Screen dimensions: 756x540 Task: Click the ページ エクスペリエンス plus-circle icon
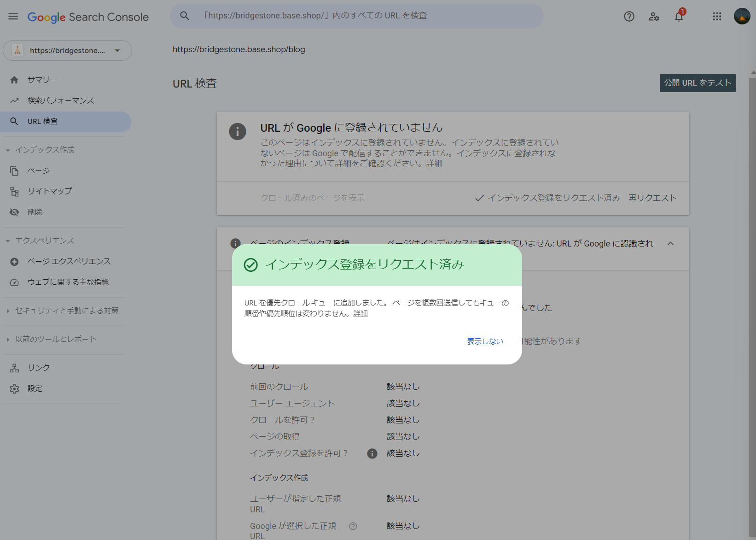pos(14,261)
